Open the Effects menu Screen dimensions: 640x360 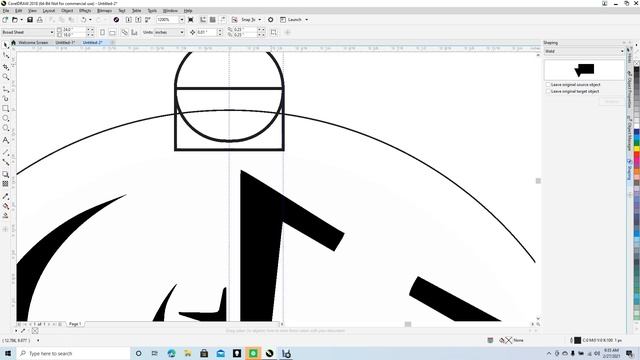click(x=85, y=11)
